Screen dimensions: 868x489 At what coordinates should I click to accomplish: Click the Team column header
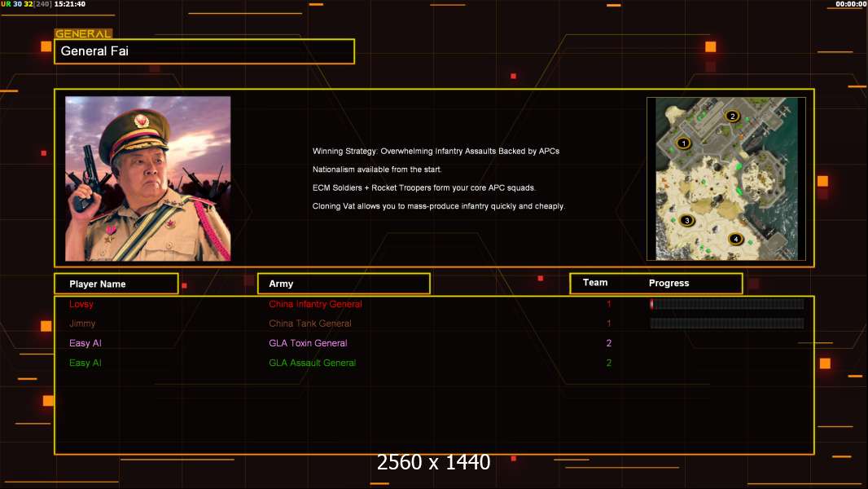tap(595, 283)
